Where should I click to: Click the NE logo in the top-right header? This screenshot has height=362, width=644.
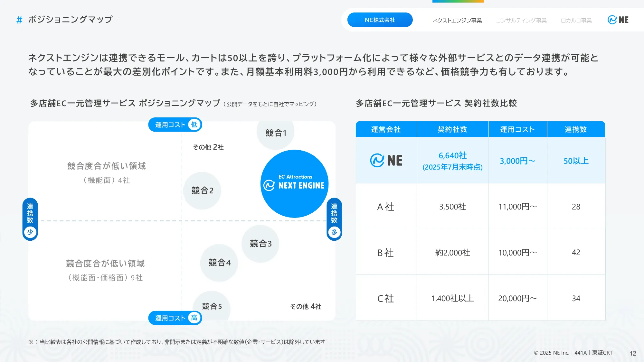pyautogui.click(x=618, y=20)
